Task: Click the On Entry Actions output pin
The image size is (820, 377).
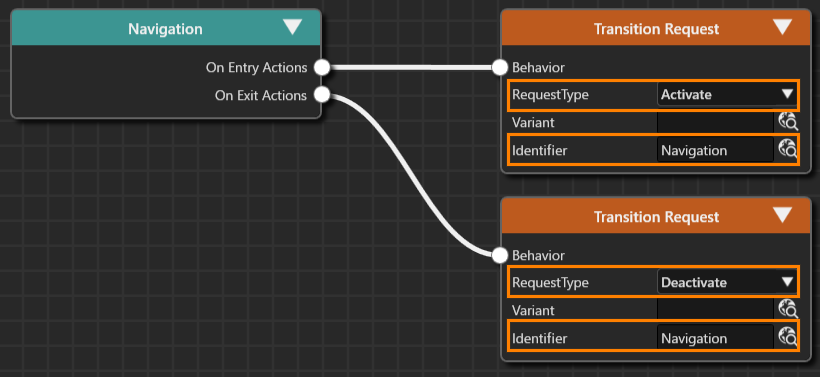Action: 322,67
